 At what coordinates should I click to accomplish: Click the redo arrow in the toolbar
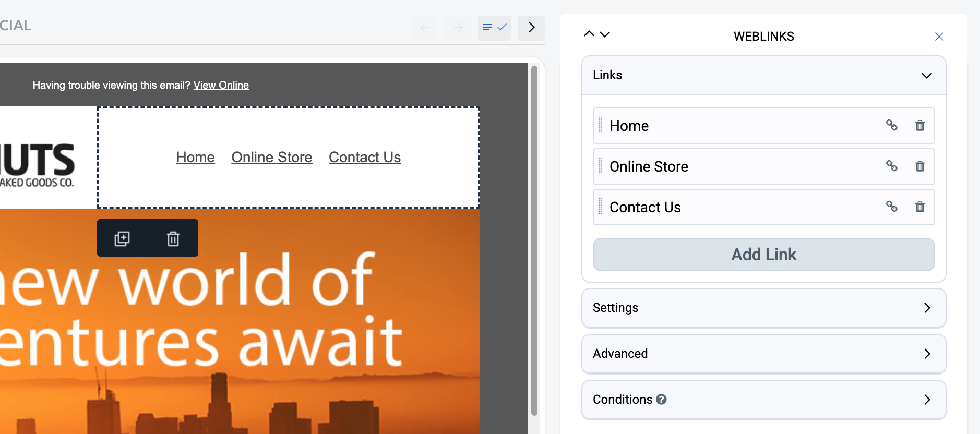tap(458, 28)
